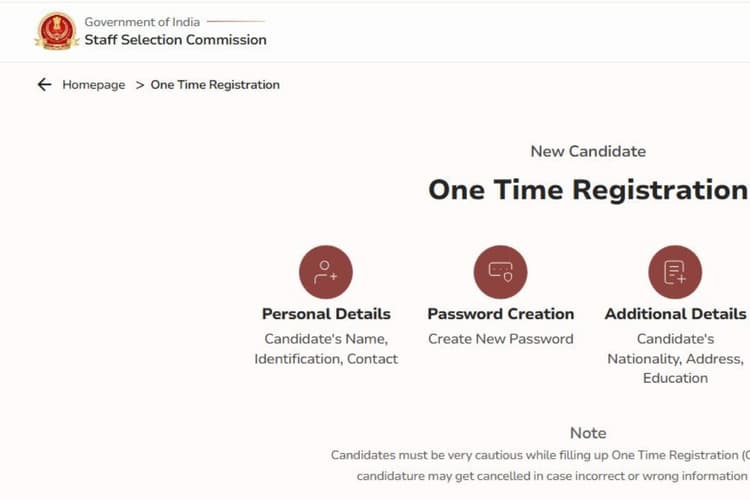Click the Nationality, Address, Education description
This screenshot has width=750, height=500.
(675, 358)
